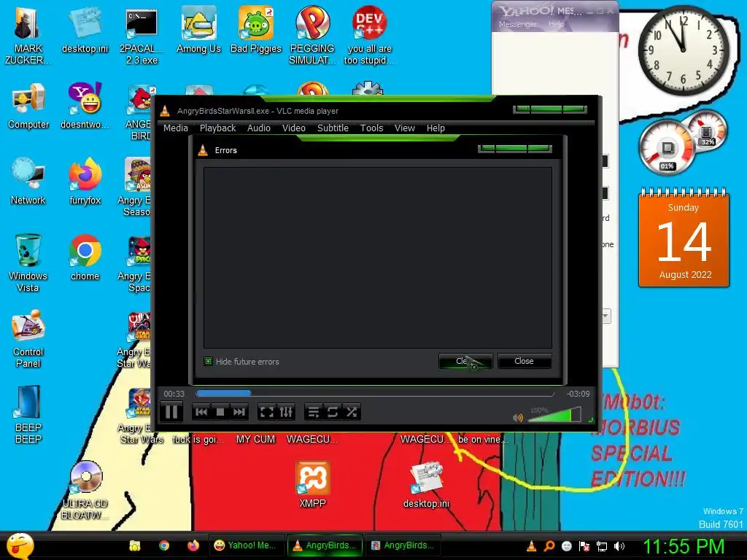Select the Computer desktop icon
This screenshot has height=560, width=747.
pyautogui.click(x=28, y=106)
